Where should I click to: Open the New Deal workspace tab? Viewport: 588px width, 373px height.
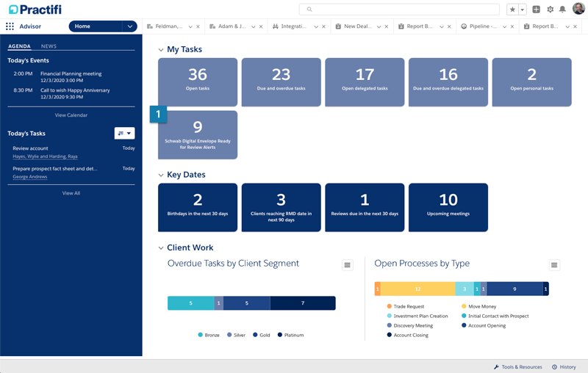click(x=358, y=26)
